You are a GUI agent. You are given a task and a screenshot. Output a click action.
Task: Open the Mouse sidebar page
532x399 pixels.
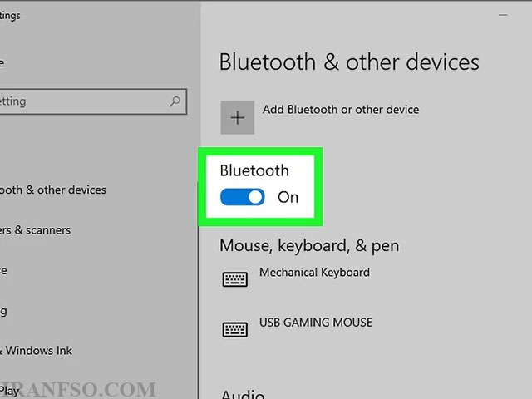pyautogui.click(x=3, y=270)
